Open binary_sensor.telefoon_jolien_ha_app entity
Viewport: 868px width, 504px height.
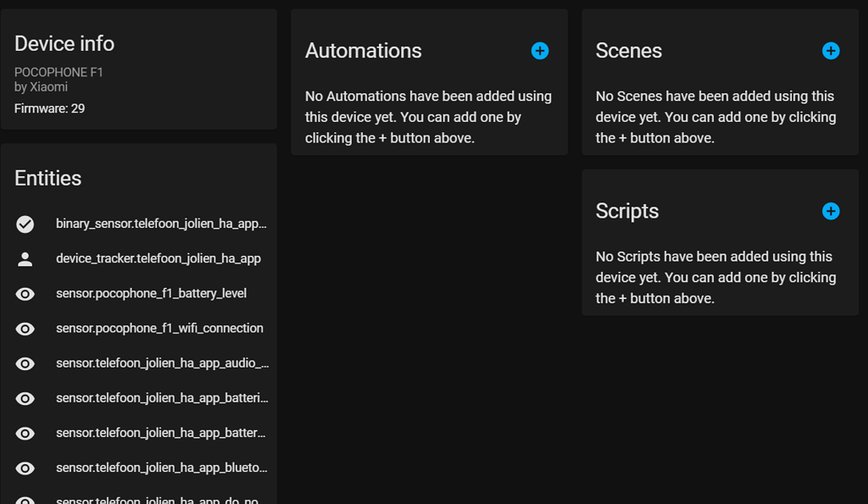coord(161,224)
